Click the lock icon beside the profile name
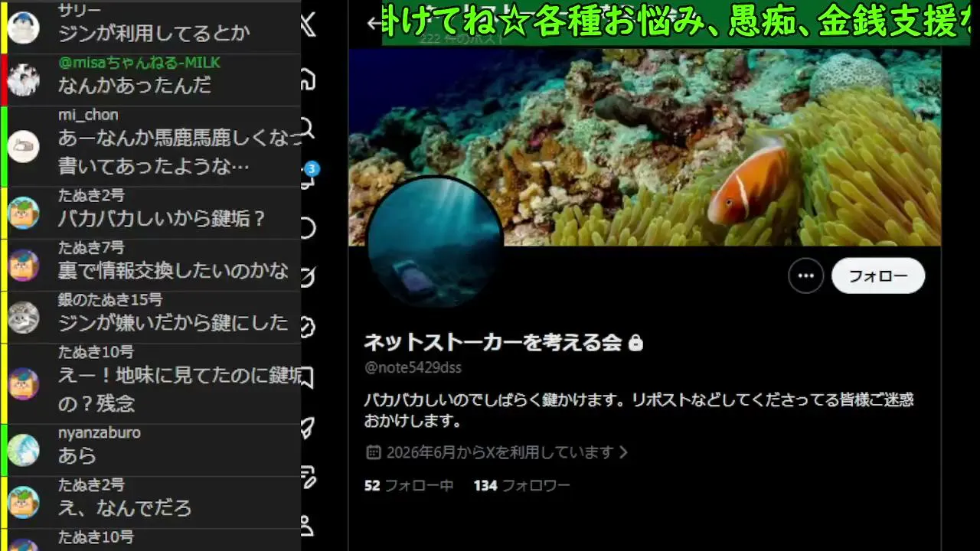This screenshot has height=551, width=980. (x=635, y=343)
